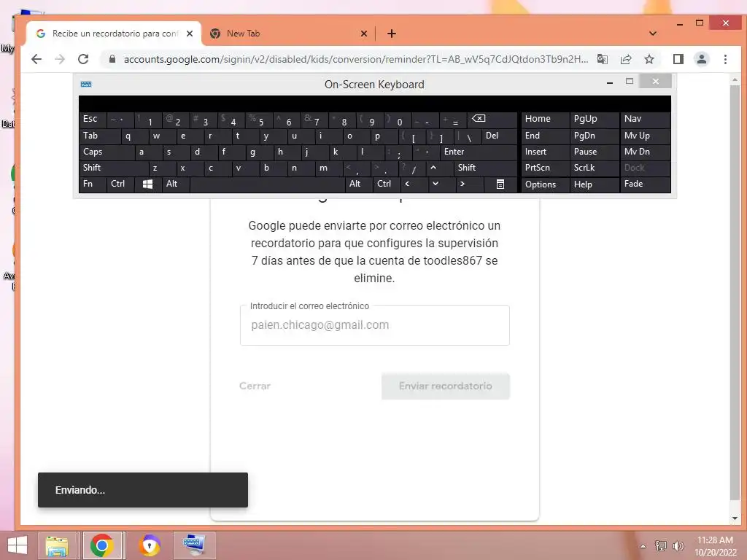The width and height of the screenshot is (747, 560).
Task: Click the spacebar key
Action: [x=267, y=184]
